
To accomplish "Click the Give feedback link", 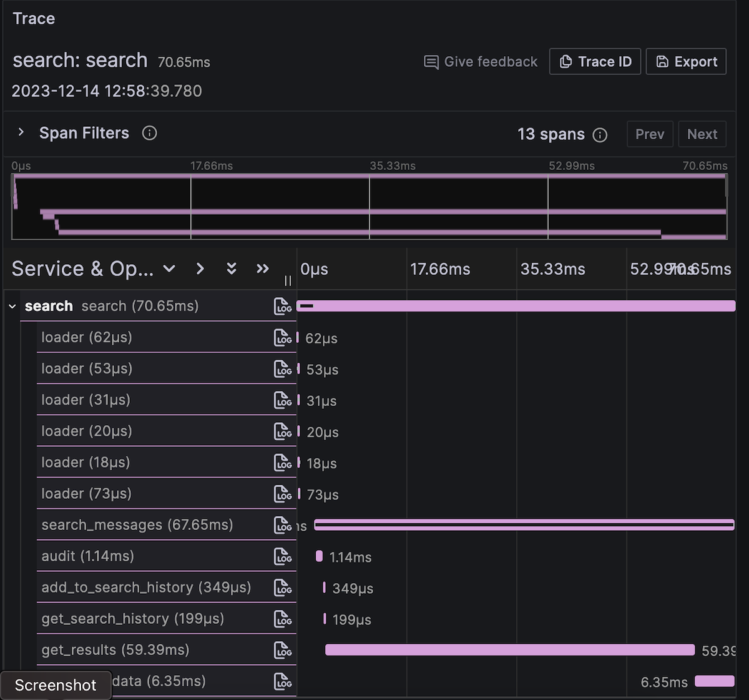I will [481, 62].
